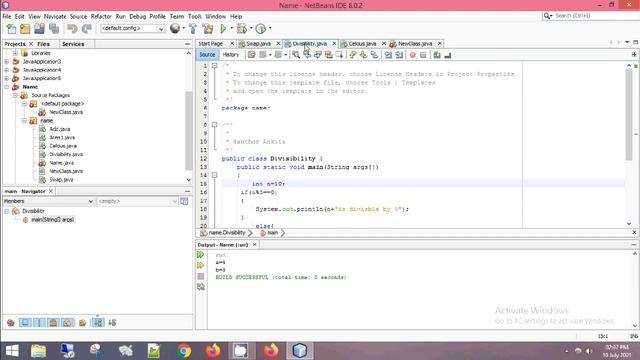Click the split-editor plus icon at right
The height and width of the screenshot is (360, 640).
(x=634, y=54)
